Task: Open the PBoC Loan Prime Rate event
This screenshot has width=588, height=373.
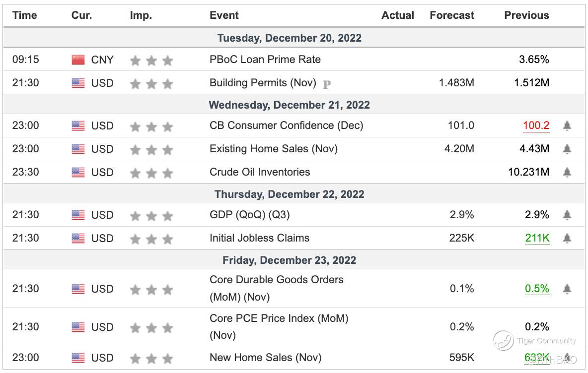Action: pyautogui.click(x=265, y=60)
